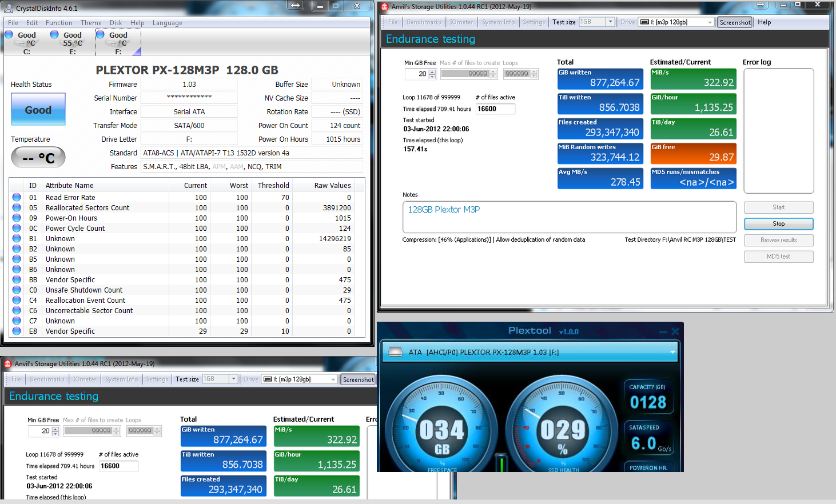
Task: Open the Test size dropdown in lower Anvil window
Action: point(233,379)
